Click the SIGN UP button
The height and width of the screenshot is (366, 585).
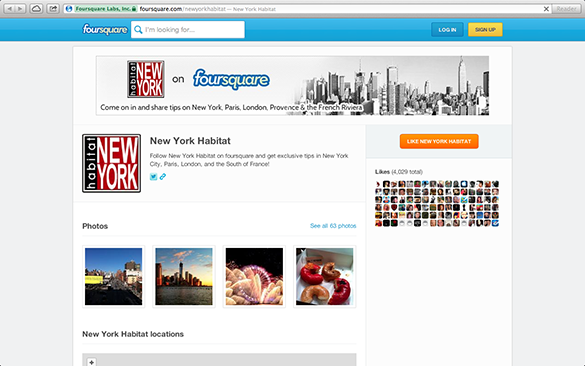(485, 30)
